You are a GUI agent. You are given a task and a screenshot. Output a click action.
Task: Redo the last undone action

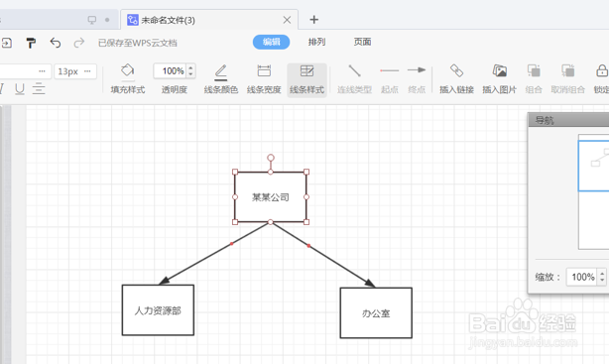(x=79, y=43)
